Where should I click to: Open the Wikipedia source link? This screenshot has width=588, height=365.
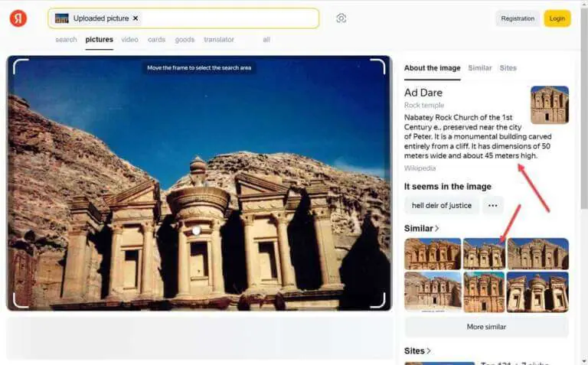coord(420,168)
